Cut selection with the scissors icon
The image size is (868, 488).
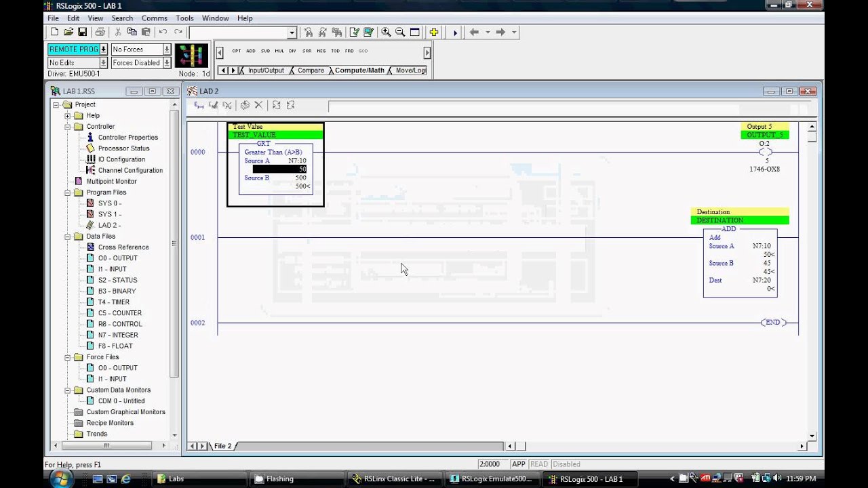tap(118, 32)
